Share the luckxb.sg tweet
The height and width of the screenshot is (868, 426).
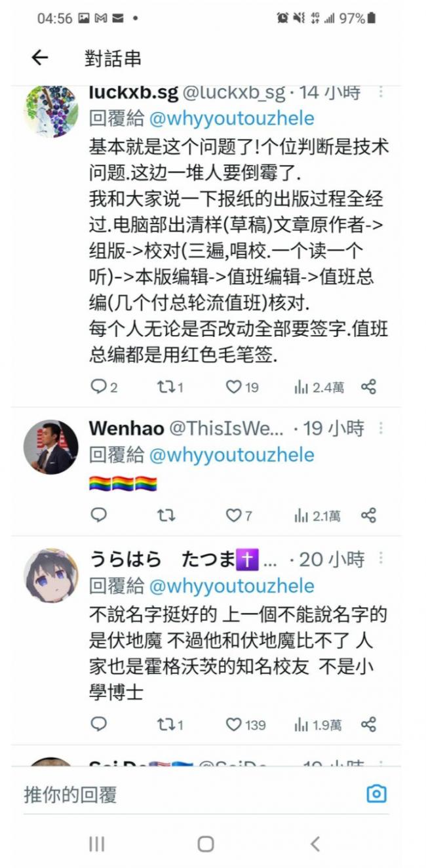pos(369,387)
